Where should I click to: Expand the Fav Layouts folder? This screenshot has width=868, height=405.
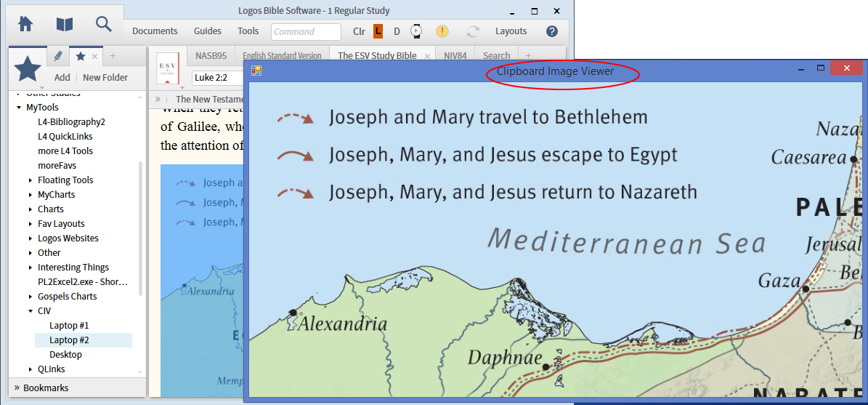[x=31, y=224]
